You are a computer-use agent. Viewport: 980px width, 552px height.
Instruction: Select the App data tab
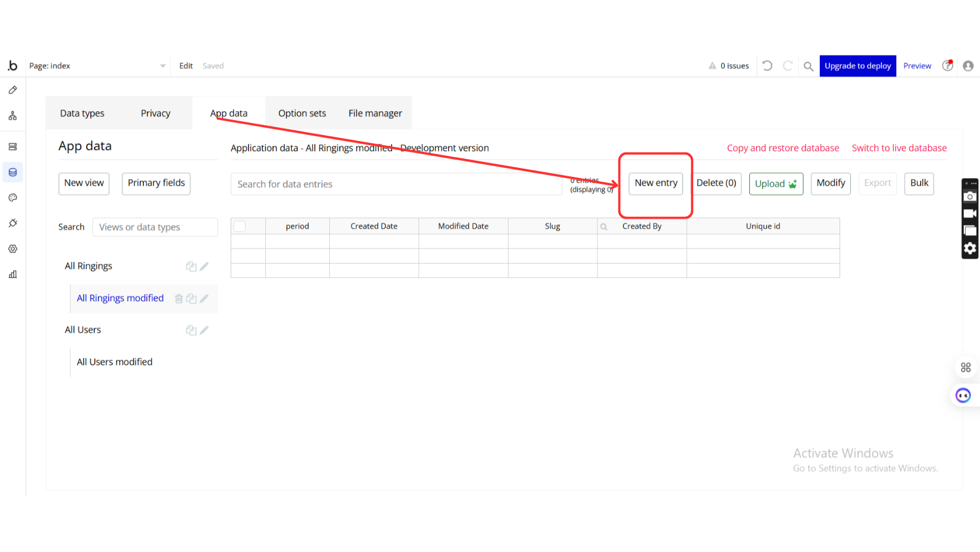pyautogui.click(x=229, y=114)
